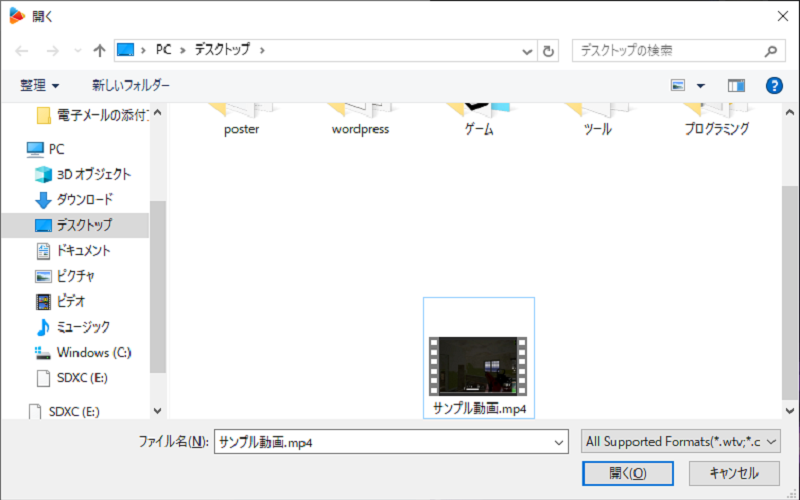Click the search magnifier icon
This screenshot has height=500, width=800.
point(771,51)
